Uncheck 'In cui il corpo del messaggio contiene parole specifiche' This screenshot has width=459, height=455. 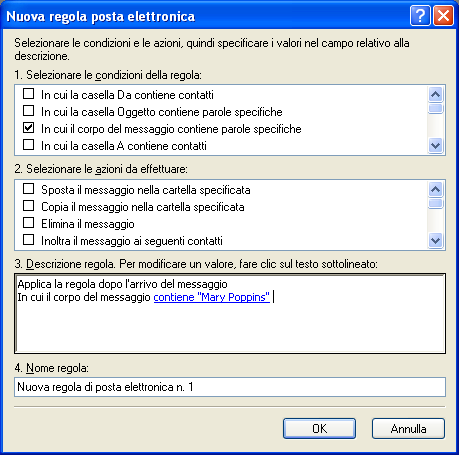(28, 127)
